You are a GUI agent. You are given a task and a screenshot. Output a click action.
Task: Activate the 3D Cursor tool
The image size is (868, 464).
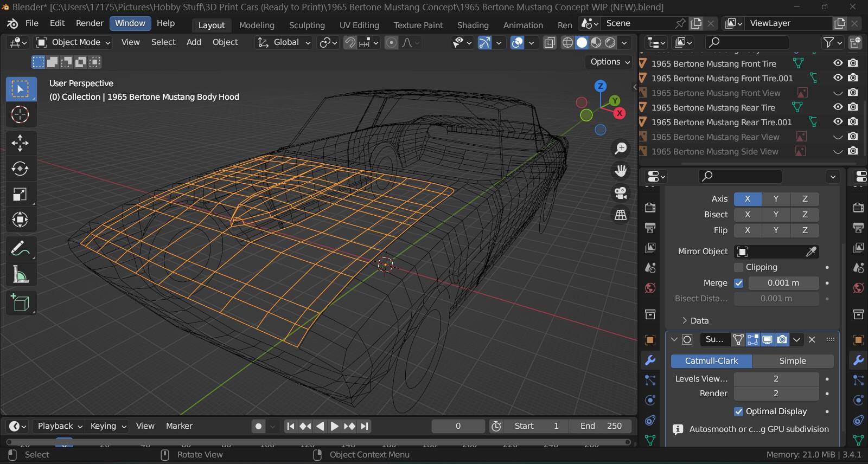(x=21, y=114)
